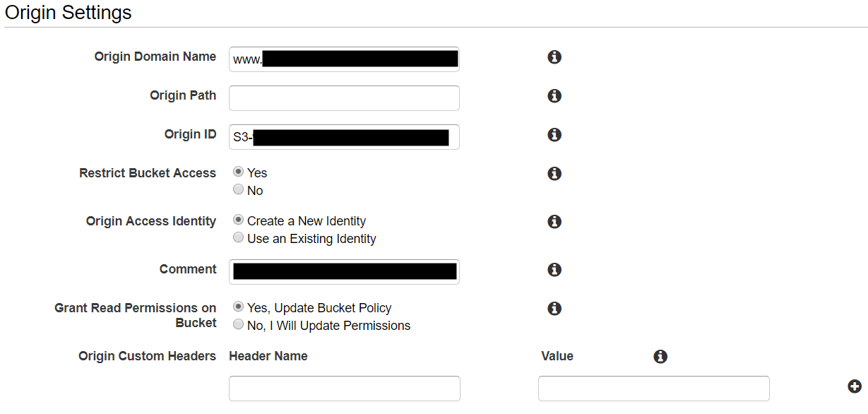The height and width of the screenshot is (414, 868).
Task: Show info for Origin Access Identity
Action: pos(554,222)
